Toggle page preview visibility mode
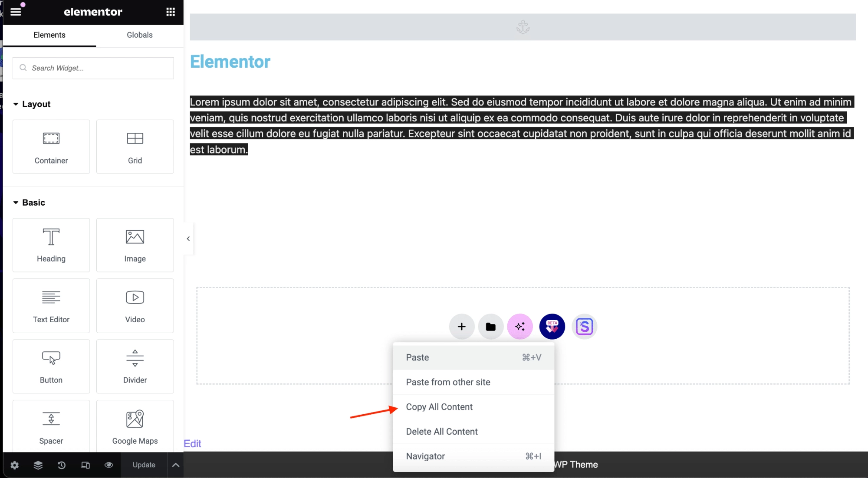Image resolution: width=868 pixels, height=478 pixels. [x=108, y=465]
